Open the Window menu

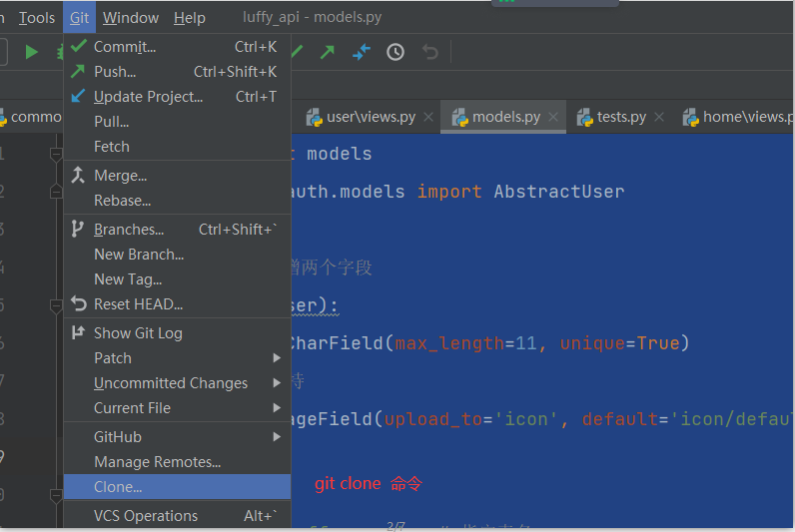tap(131, 17)
